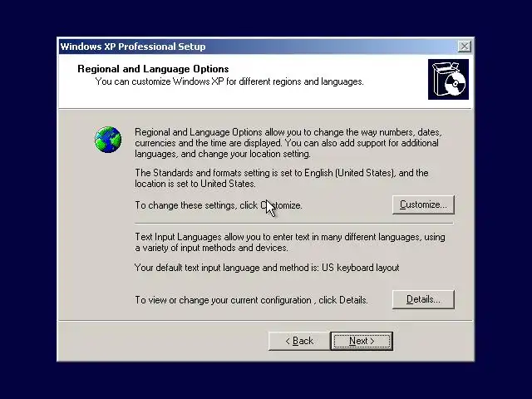Image resolution: width=532 pixels, height=399 pixels.
Task: Close the Windows XP Professional Setup dialog
Action: [464, 47]
